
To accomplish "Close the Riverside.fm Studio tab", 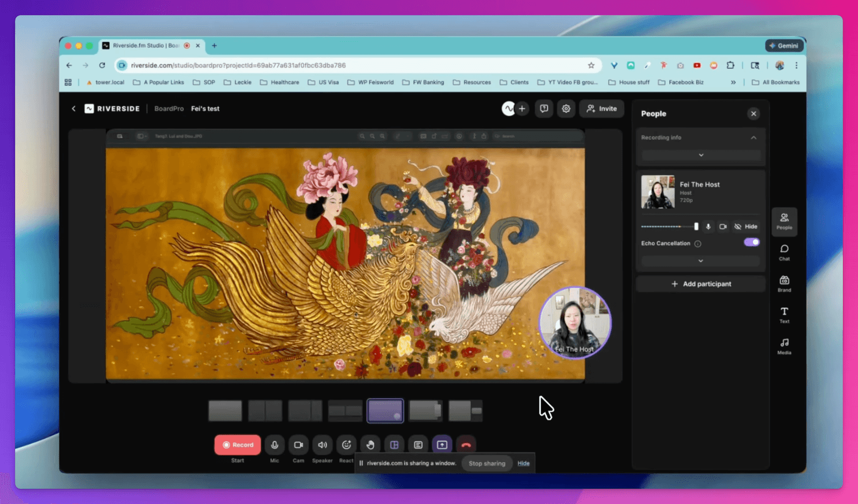I will 198,46.
